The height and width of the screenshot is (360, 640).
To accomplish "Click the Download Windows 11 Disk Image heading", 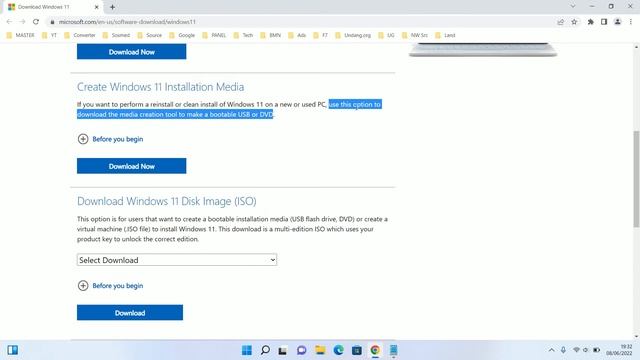I will pyautogui.click(x=167, y=201).
